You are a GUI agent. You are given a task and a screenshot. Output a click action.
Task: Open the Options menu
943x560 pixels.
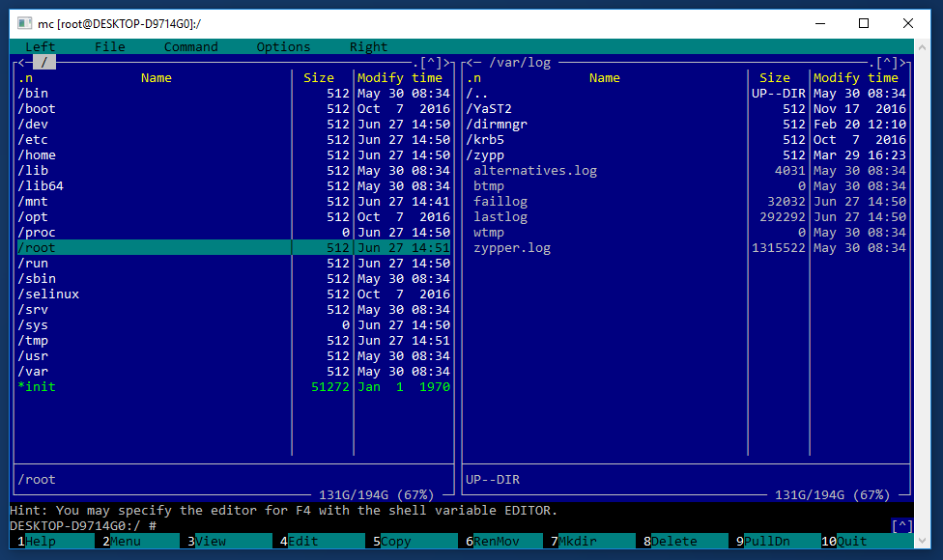click(x=282, y=46)
